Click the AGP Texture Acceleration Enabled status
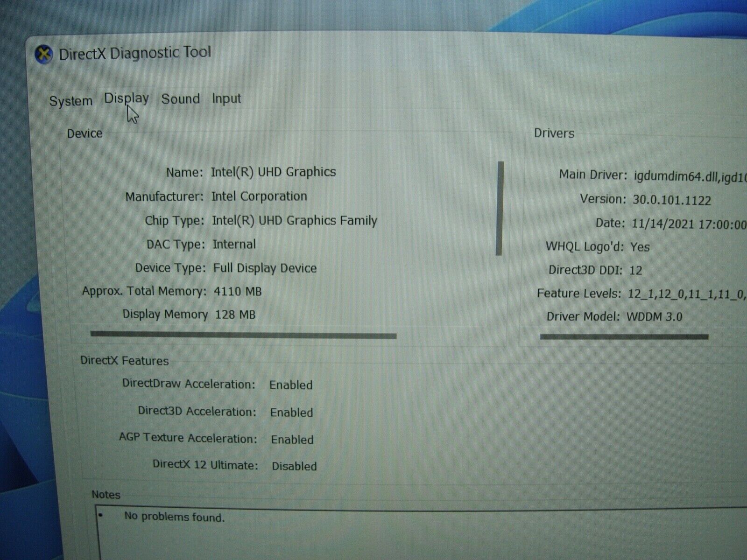 tap(292, 440)
